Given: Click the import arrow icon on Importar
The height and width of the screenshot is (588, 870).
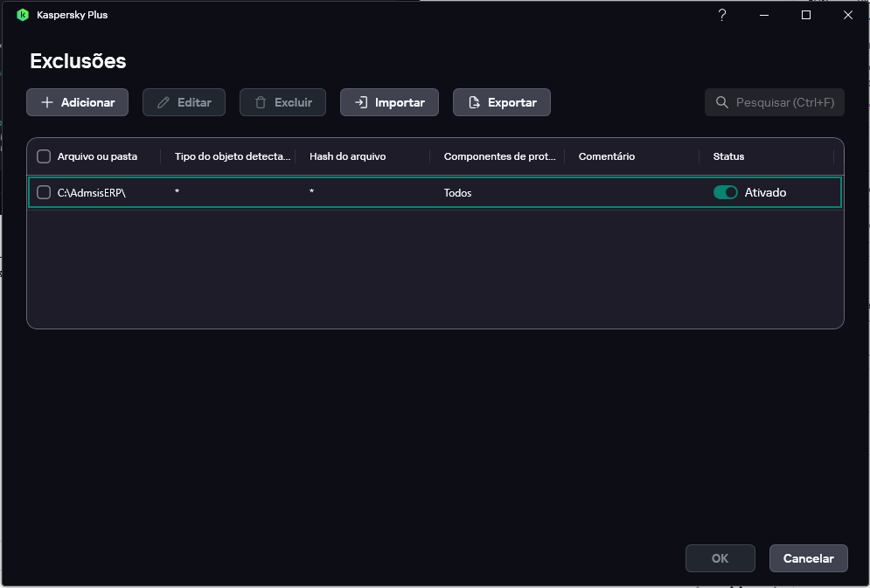Looking at the screenshot, I should tap(360, 102).
